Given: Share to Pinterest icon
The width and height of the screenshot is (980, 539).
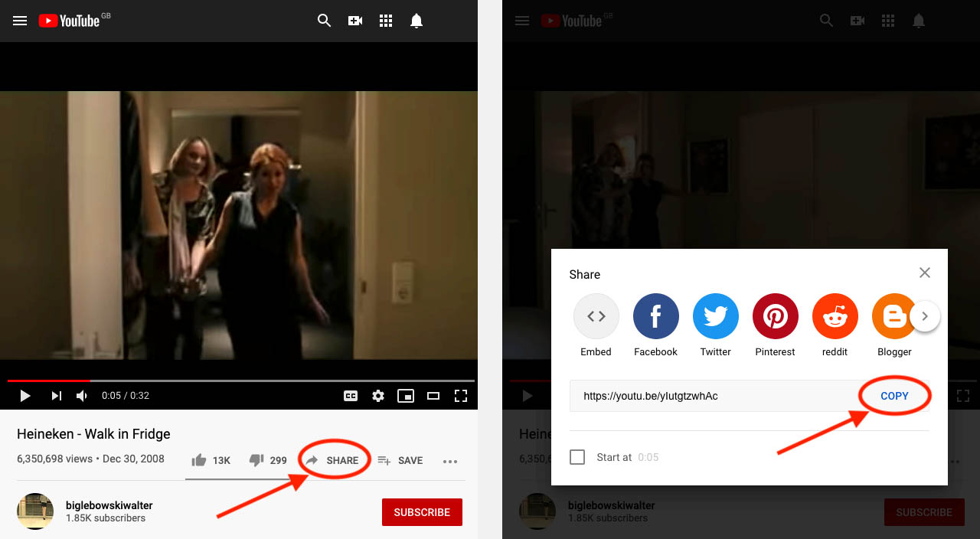Looking at the screenshot, I should (776, 316).
